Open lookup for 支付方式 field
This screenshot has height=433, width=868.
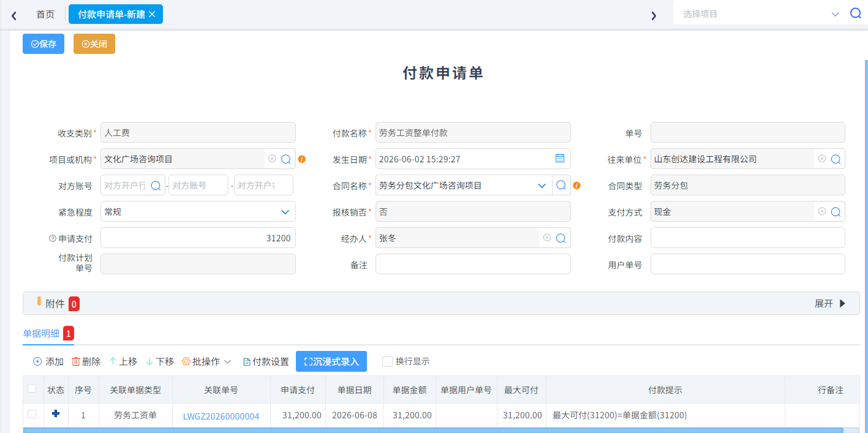(836, 212)
